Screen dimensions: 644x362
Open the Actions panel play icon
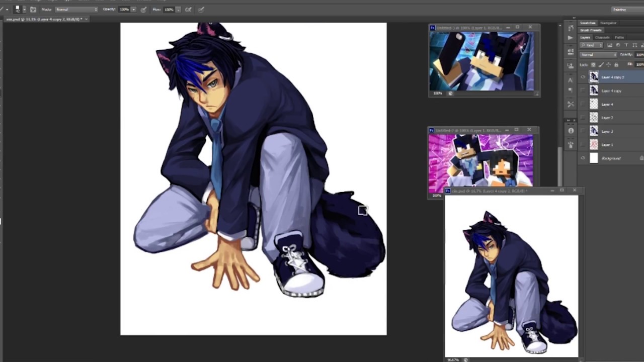(x=571, y=38)
